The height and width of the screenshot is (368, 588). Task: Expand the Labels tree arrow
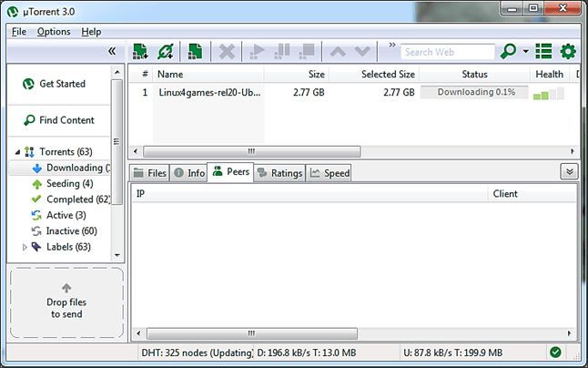25,247
